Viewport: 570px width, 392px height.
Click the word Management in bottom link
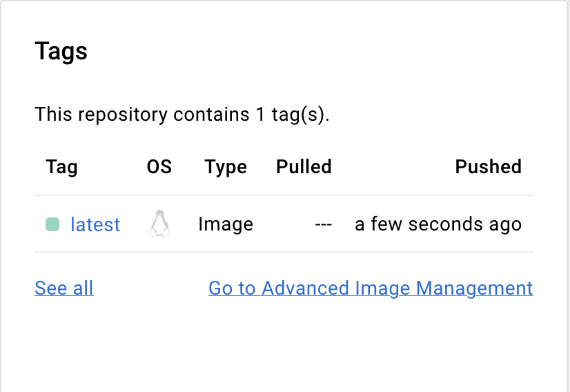pyautogui.click(x=474, y=288)
